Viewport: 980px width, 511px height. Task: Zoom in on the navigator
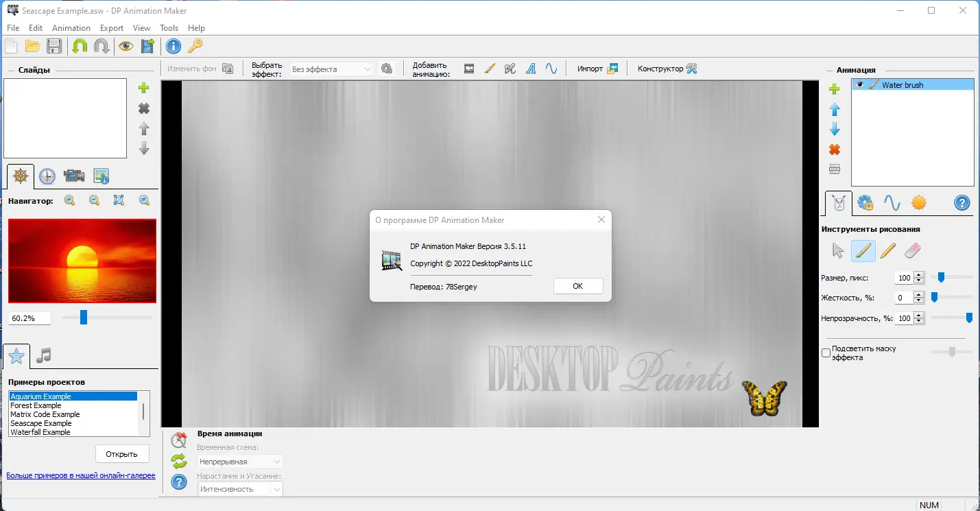pos(69,200)
